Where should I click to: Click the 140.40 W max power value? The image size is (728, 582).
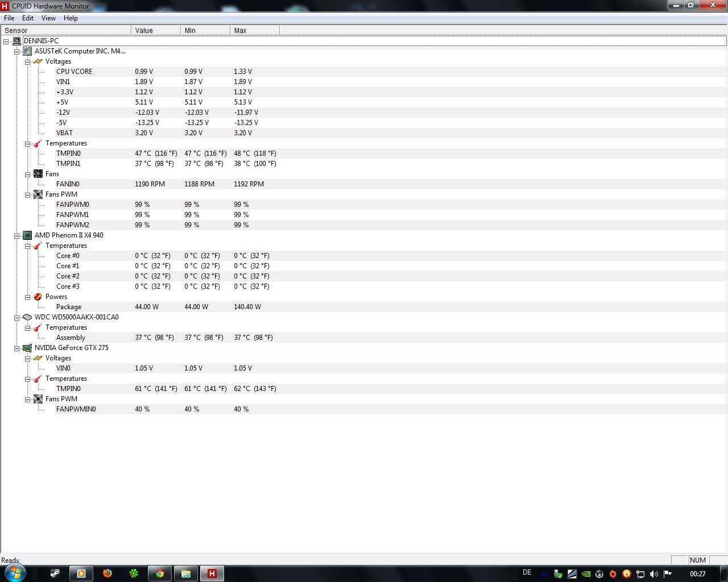247,307
